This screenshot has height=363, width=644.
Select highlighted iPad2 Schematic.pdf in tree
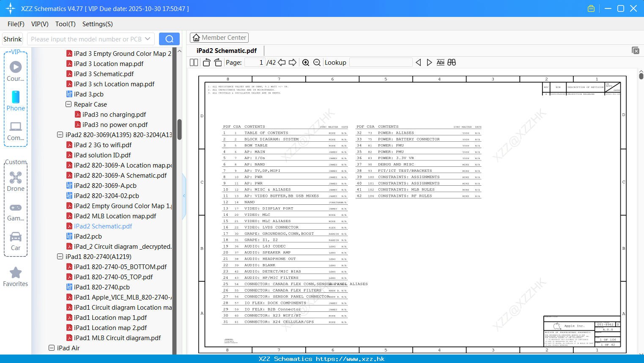coord(99,226)
